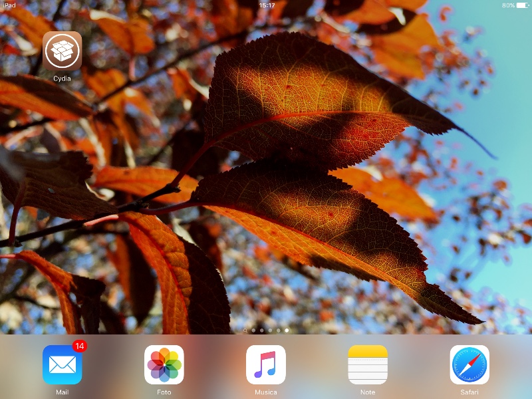
Task: Tap the 80% battery percentage text
Action: click(x=508, y=5)
